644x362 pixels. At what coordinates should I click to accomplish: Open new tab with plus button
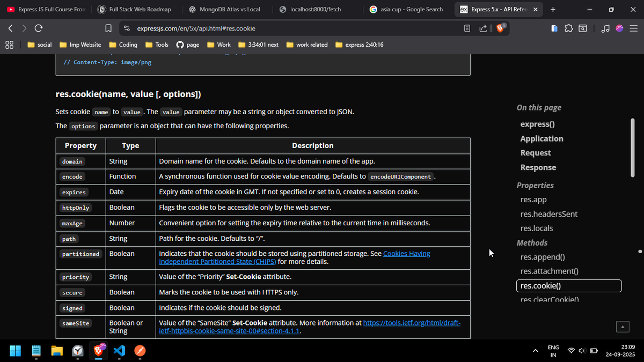[553, 9]
